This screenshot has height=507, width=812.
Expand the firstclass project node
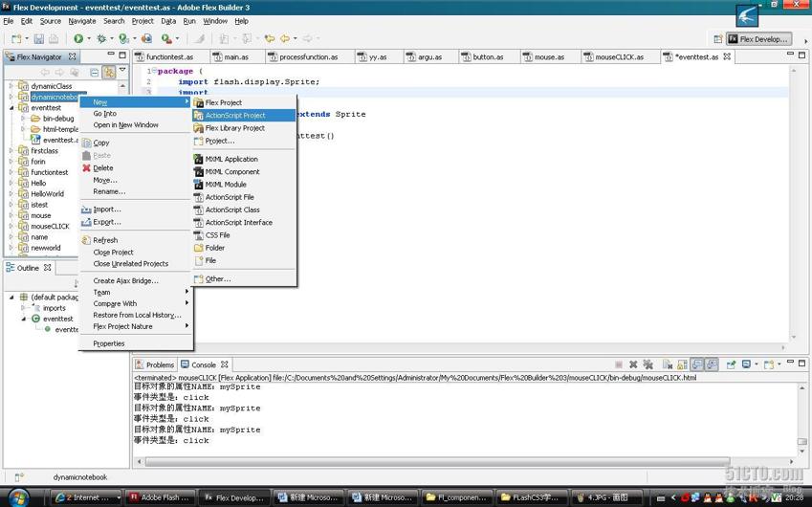pos(11,151)
